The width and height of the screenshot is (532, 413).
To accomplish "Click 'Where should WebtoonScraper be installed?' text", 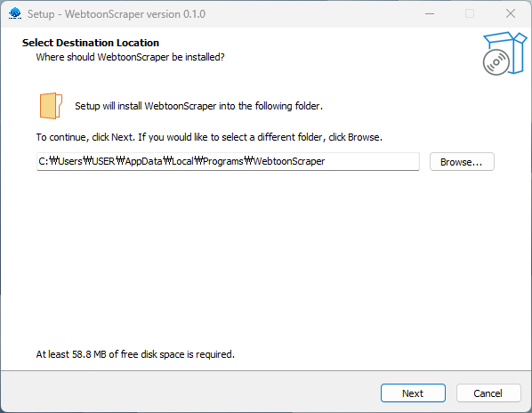I will point(130,57).
